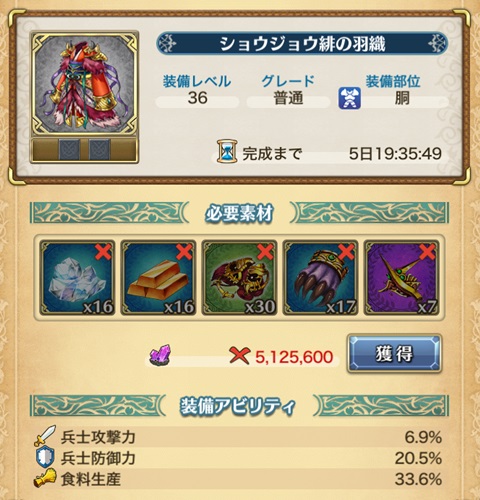Tap the wheat food production icon
This screenshot has height=500, width=480.
pos(45,478)
